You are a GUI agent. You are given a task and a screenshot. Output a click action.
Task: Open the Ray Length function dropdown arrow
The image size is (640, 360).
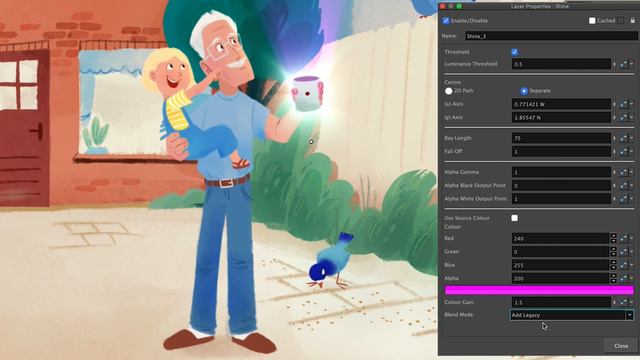[631, 138]
